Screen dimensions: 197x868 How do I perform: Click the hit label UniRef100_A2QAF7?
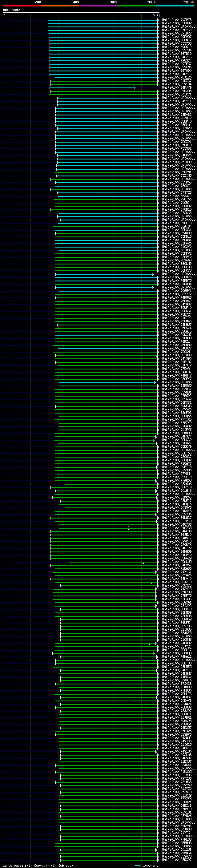[177, 463]
